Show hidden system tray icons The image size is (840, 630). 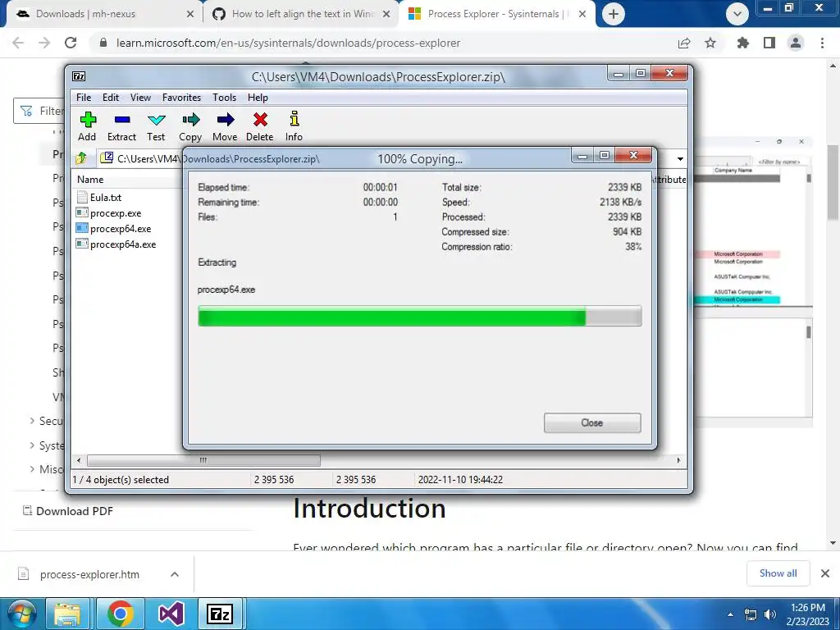pos(730,614)
